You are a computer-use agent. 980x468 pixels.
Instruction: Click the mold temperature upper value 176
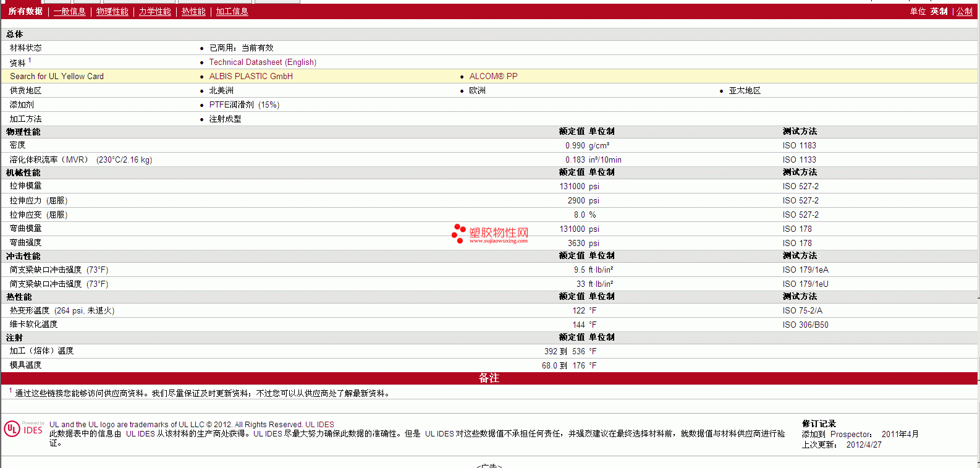(x=578, y=366)
